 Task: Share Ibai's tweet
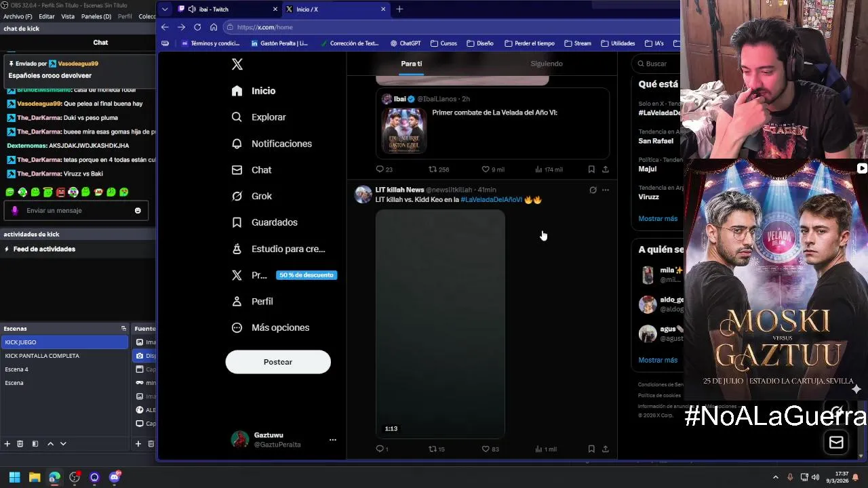click(606, 169)
